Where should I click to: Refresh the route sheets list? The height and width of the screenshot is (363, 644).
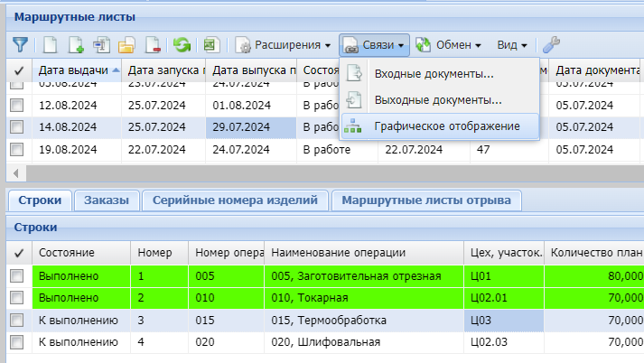(182, 44)
